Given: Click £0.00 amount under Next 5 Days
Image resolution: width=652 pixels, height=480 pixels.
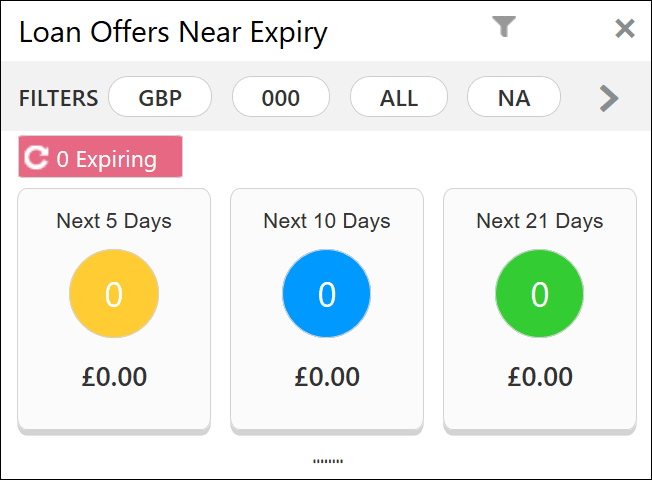Looking at the screenshot, I should click(114, 376).
